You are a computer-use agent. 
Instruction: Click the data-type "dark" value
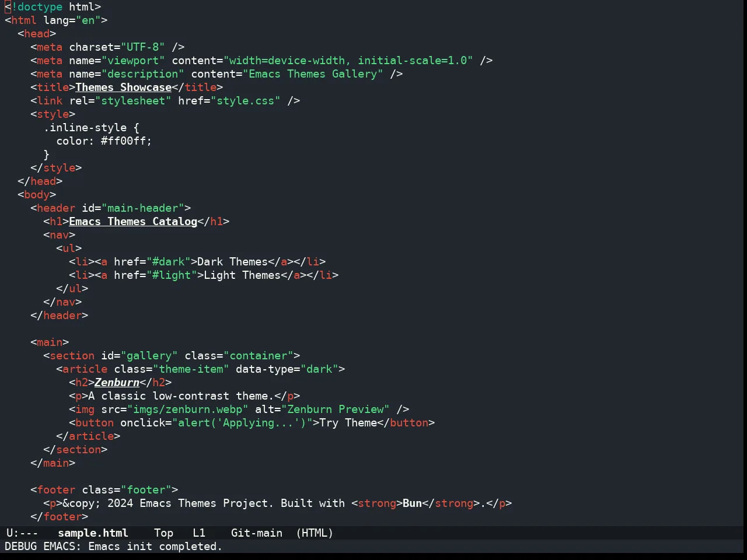pyautogui.click(x=319, y=369)
